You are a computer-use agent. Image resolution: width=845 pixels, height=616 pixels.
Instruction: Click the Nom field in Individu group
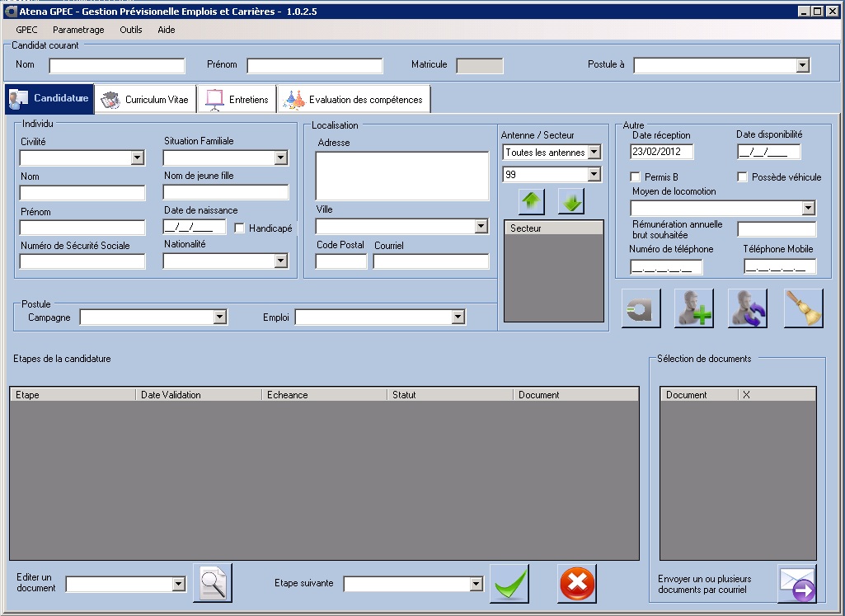pos(82,193)
